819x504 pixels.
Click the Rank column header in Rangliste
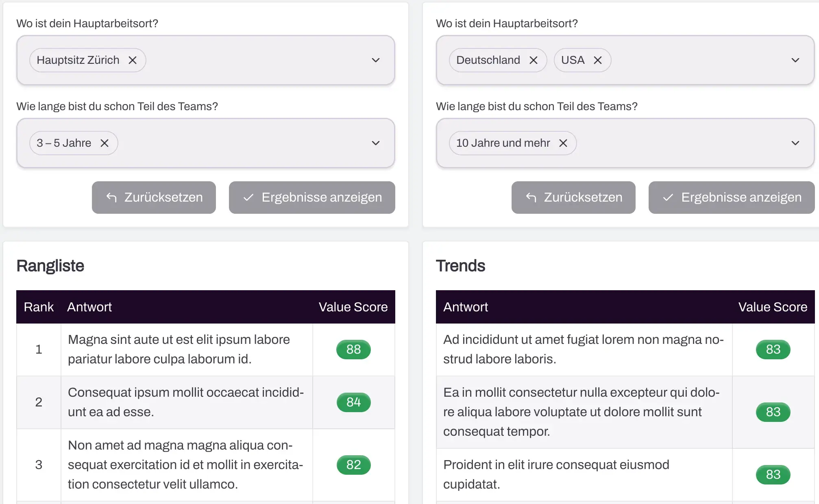click(x=39, y=307)
